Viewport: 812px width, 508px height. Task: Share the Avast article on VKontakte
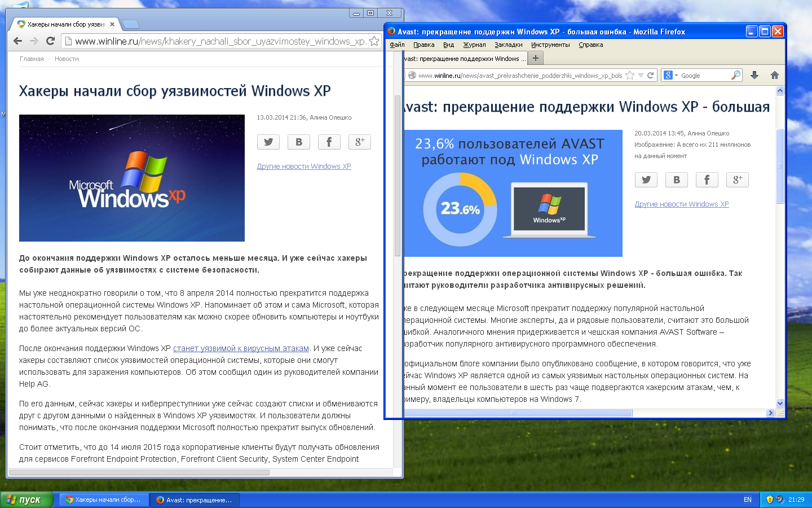point(676,180)
